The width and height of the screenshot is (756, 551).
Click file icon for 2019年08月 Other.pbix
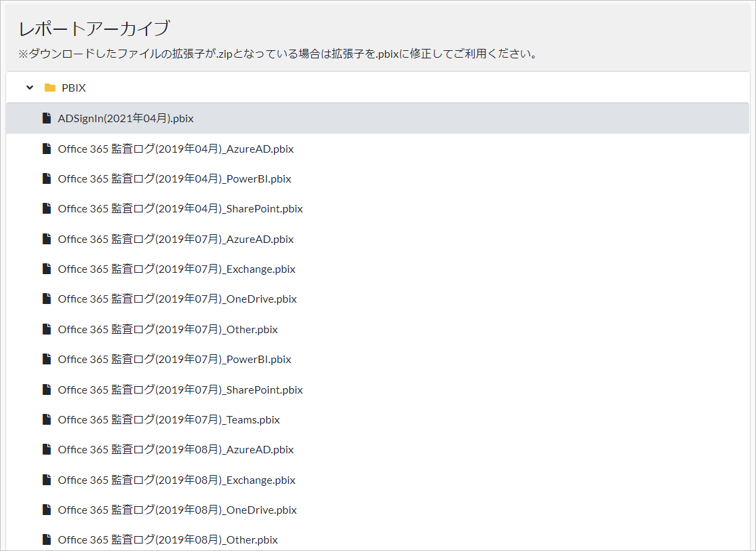click(x=47, y=539)
